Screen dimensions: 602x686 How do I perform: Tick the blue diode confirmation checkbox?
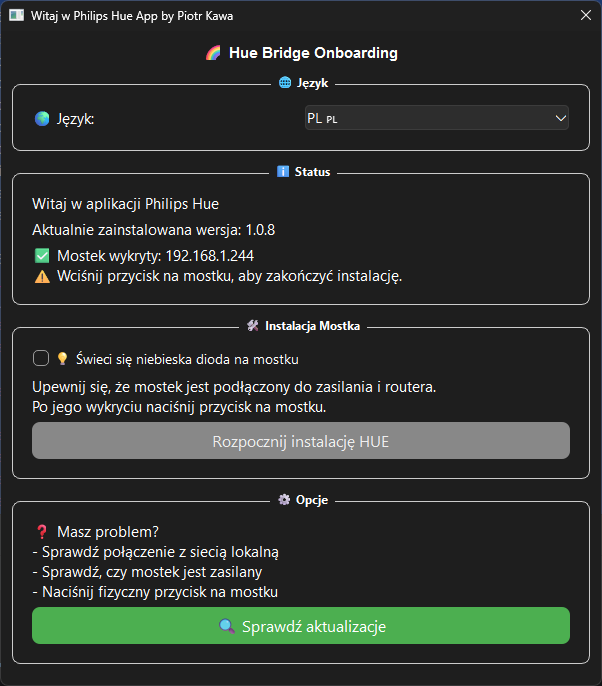(41, 358)
